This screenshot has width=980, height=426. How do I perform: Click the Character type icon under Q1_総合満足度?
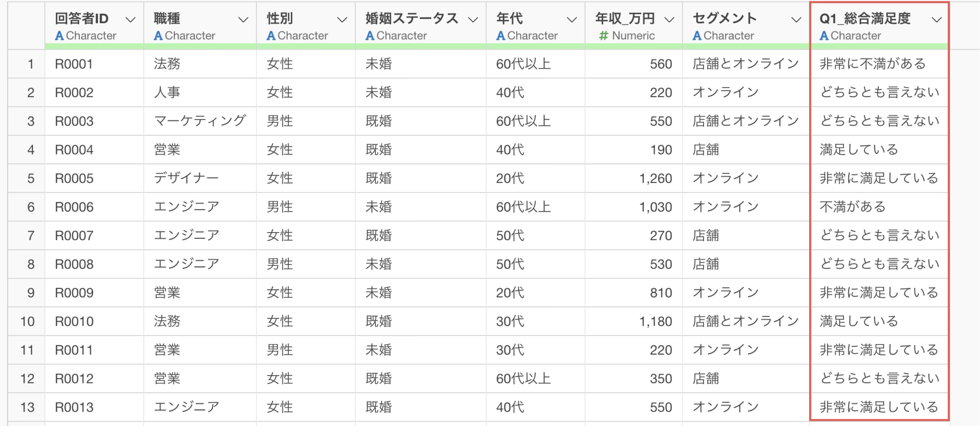tap(824, 36)
